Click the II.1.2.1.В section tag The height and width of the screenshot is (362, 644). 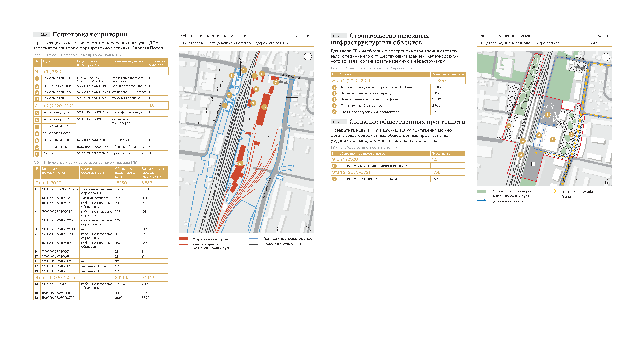339,122
